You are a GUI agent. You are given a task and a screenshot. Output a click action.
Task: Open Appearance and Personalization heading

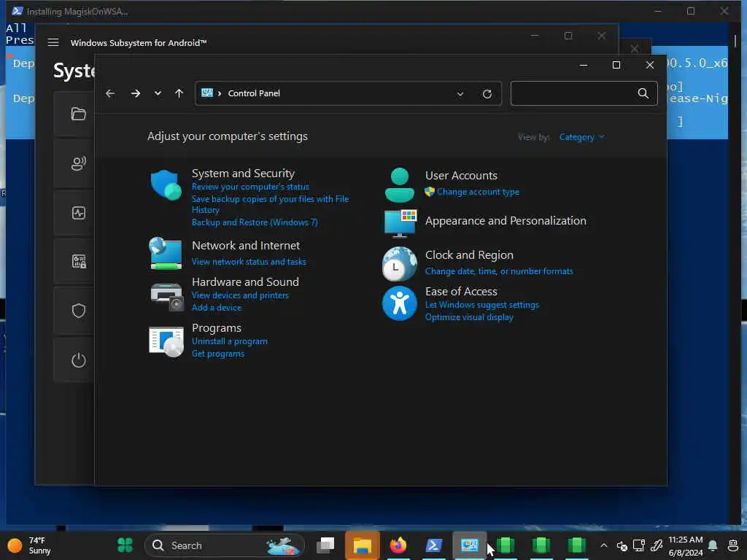pyautogui.click(x=506, y=220)
